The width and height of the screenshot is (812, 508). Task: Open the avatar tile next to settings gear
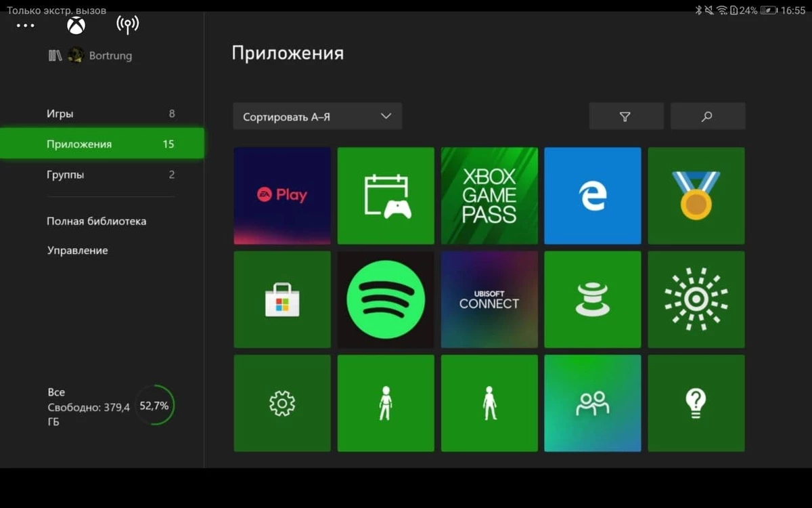(x=386, y=403)
